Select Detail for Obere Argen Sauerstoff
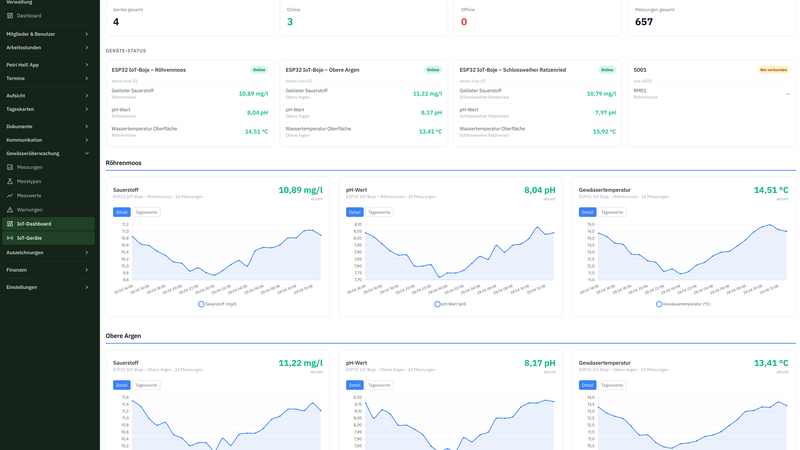 [121, 385]
